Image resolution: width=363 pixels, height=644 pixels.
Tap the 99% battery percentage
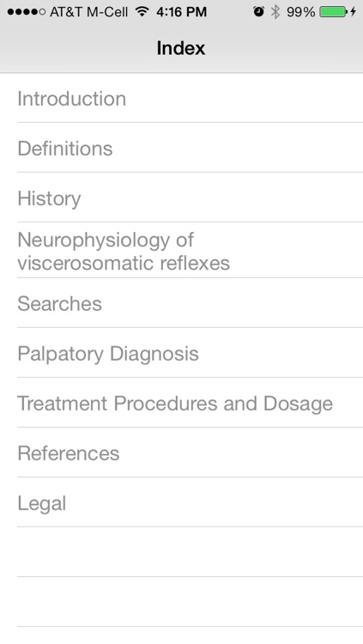[x=300, y=12]
